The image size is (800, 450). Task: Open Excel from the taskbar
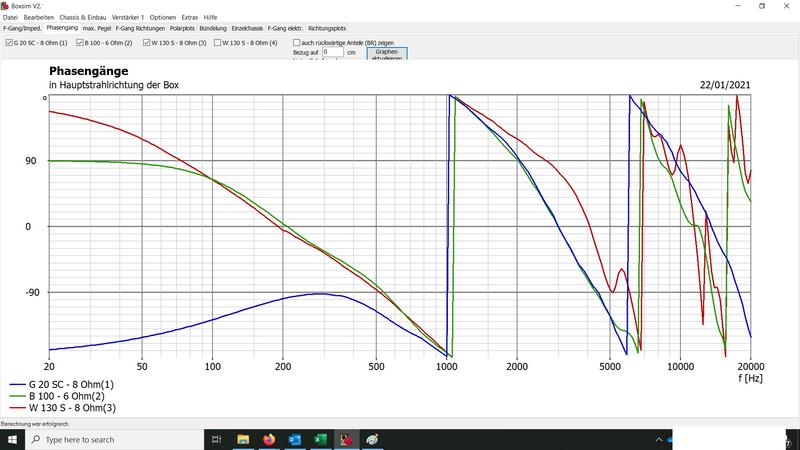coord(320,439)
